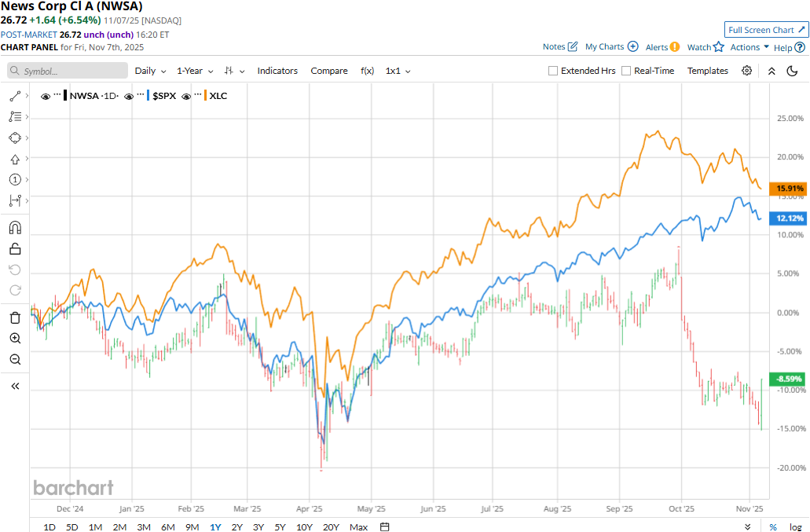Open the Fibonacci and list tools
810x532 pixels.
[15, 117]
